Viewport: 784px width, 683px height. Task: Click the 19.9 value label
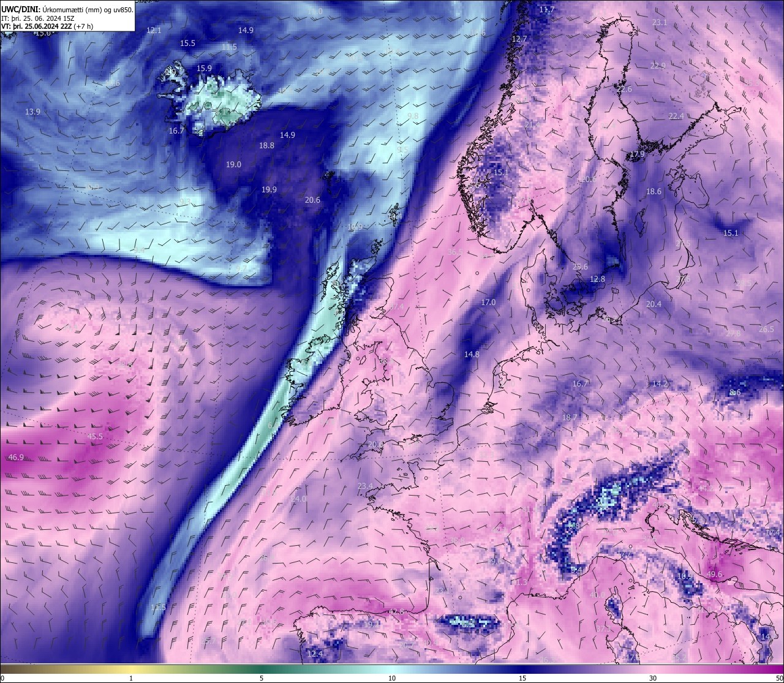[269, 189]
